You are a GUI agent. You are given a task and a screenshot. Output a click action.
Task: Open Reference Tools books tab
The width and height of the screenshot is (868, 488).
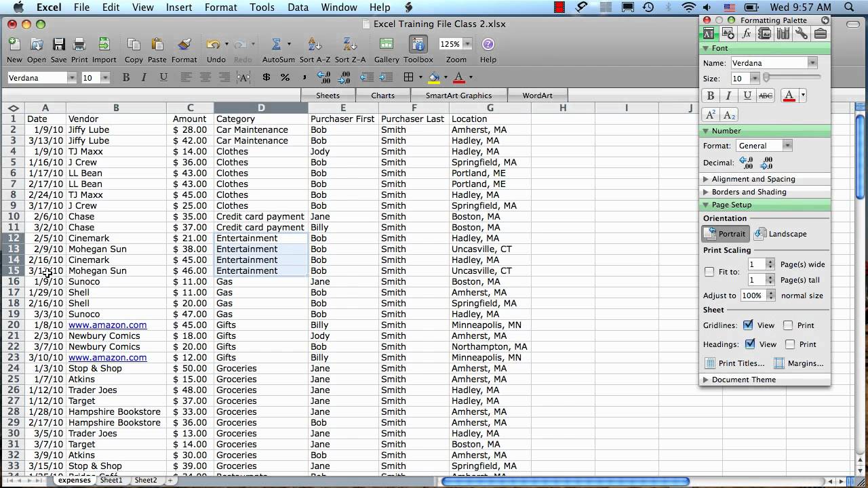[783, 33]
